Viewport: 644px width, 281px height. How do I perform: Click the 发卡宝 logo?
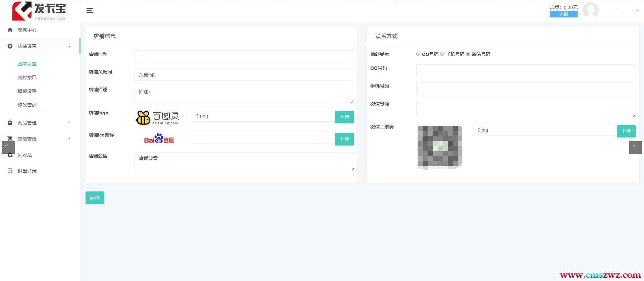pos(39,11)
